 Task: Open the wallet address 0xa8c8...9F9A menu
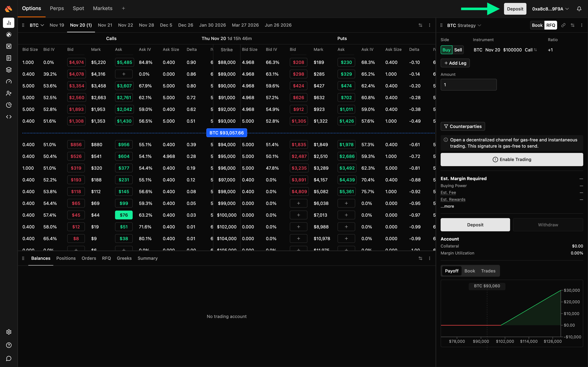click(550, 9)
